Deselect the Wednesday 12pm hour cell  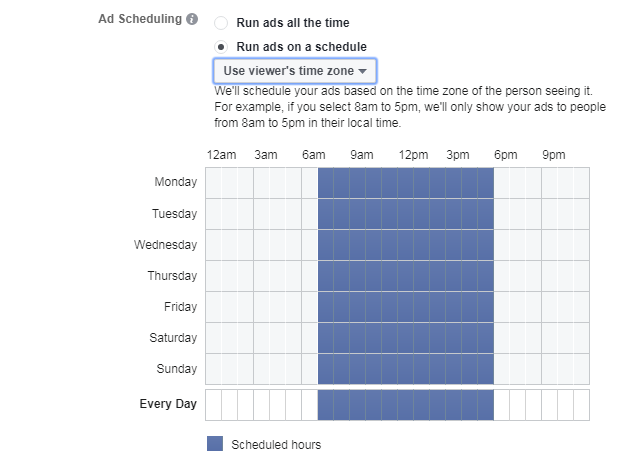click(405, 244)
